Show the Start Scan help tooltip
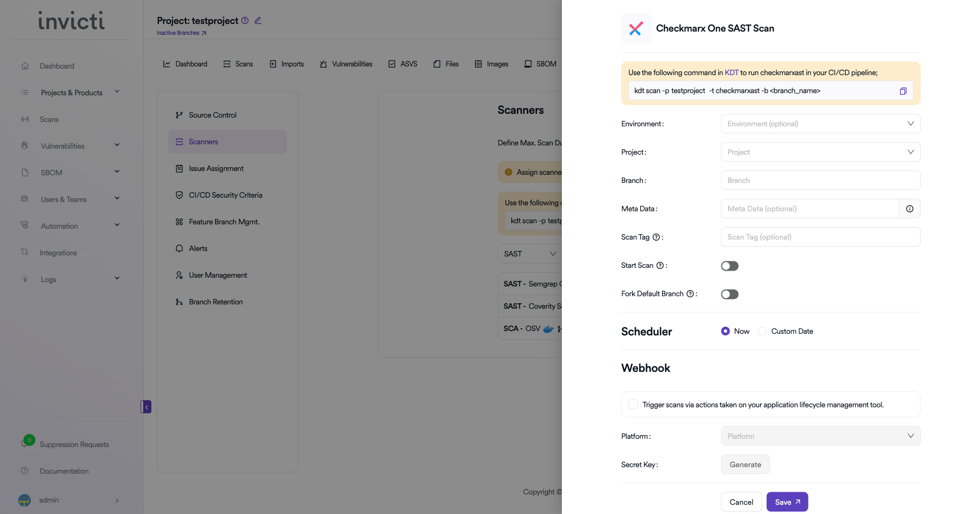The width and height of the screenshot is (980, 514). coord(660,265)
